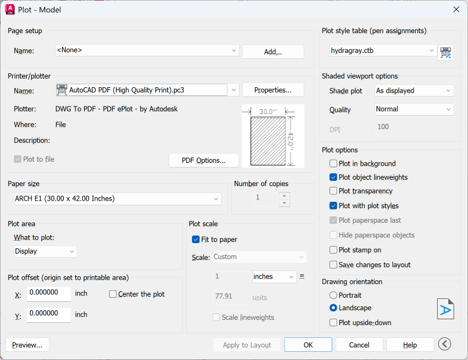This screenshot has width=468, height=360.
Task: Enable Plot in background
Action: coord(333,163)
